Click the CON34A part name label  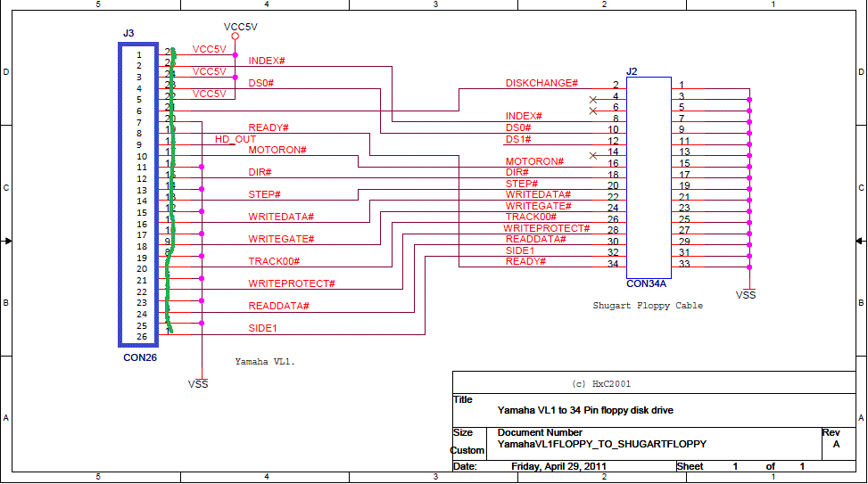point(646,283)
